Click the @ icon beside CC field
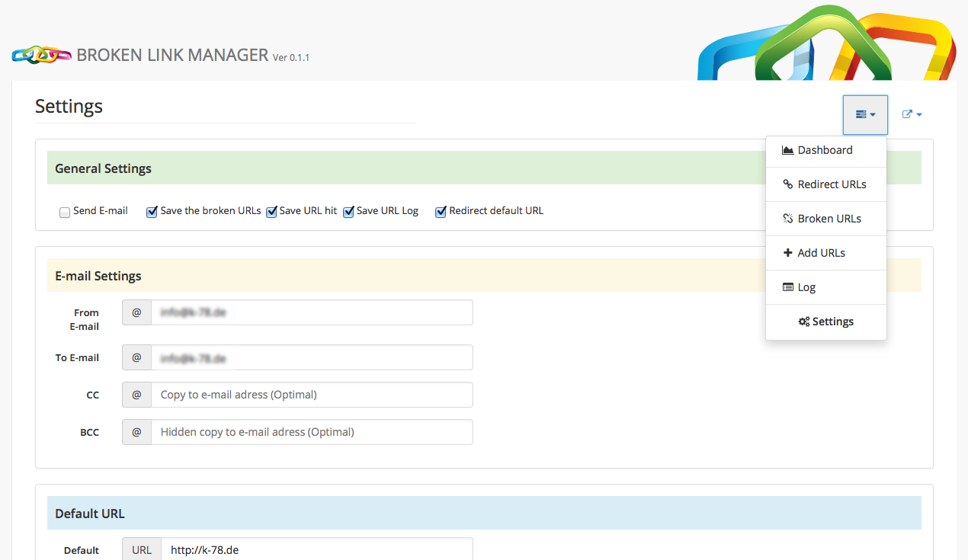Screen dimensions: 968x560 click(x=136, y=395)
